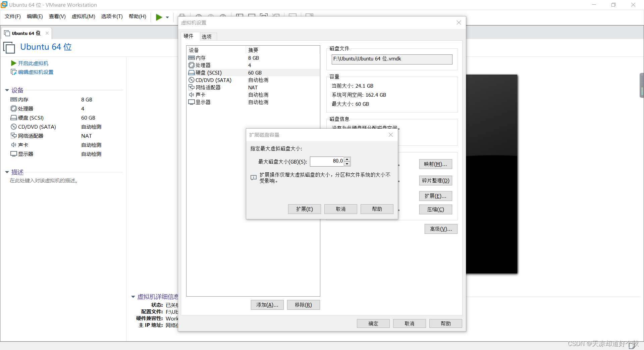Click the NAT summary value in settings device list
The height and width of the screenshot is (350, 644).
point(253,87)
